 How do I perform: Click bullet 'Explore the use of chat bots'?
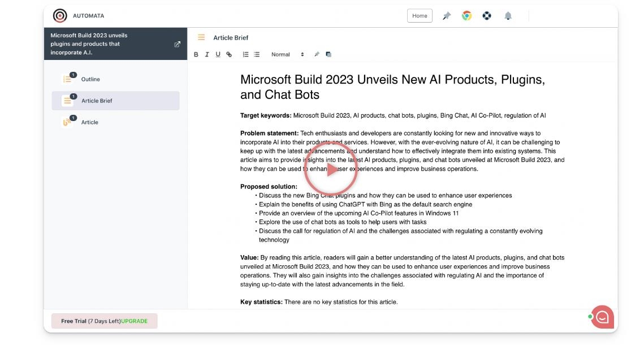[343, 222]
